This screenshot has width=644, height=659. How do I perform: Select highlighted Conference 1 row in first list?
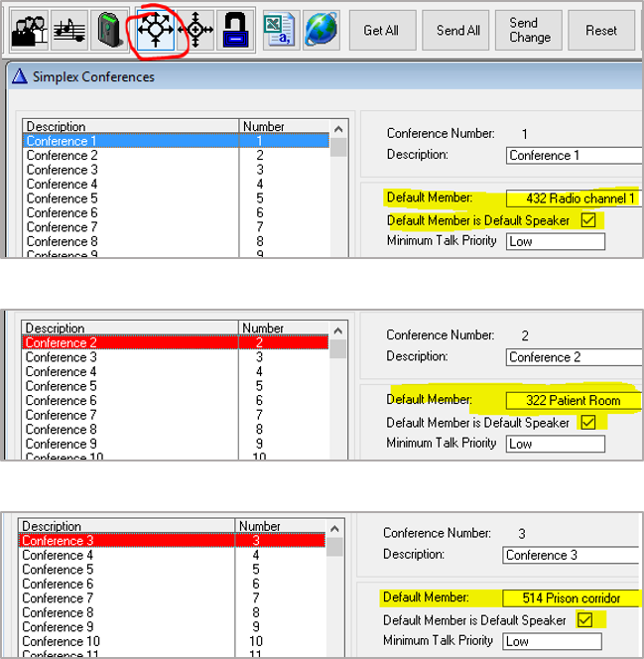pyautogui.click(x=176, y=141)
